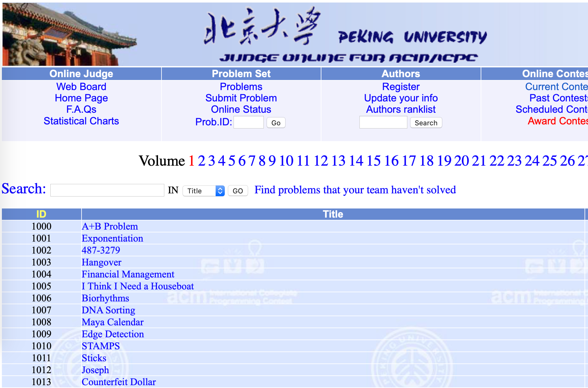This screenshot has height=388, width=588.
Task: Open problem DNA Sorting
Action: (109, 310)
